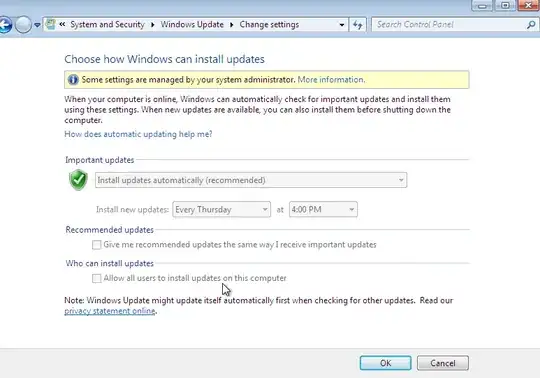Close the Change settings window
This screenshot has height=378, width=540.
click(528, 6)
